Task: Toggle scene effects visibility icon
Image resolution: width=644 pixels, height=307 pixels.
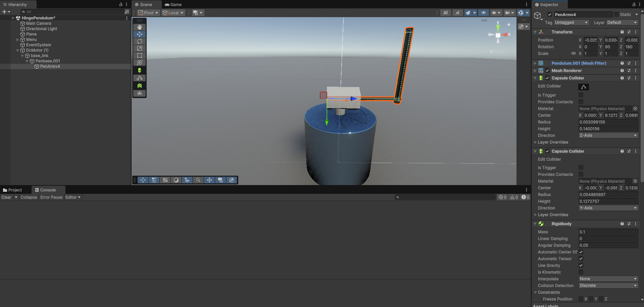Action: coord(468,13)
